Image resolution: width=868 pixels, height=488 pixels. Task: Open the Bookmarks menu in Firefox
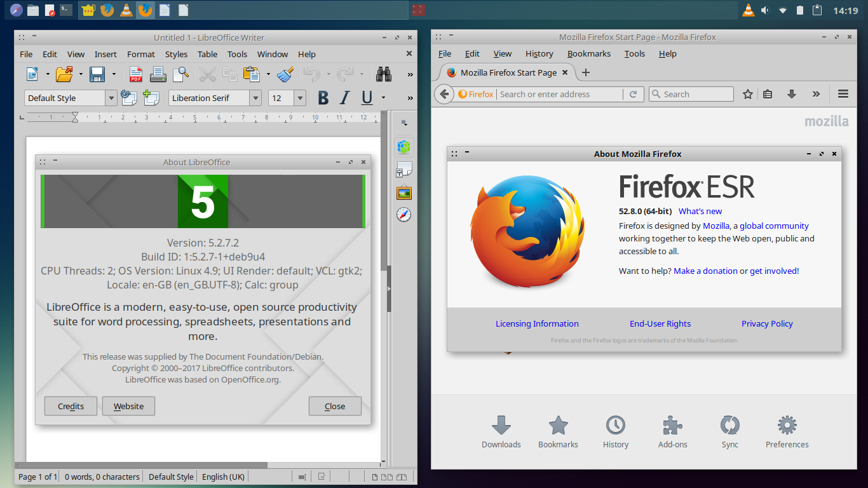pos(589,53)
